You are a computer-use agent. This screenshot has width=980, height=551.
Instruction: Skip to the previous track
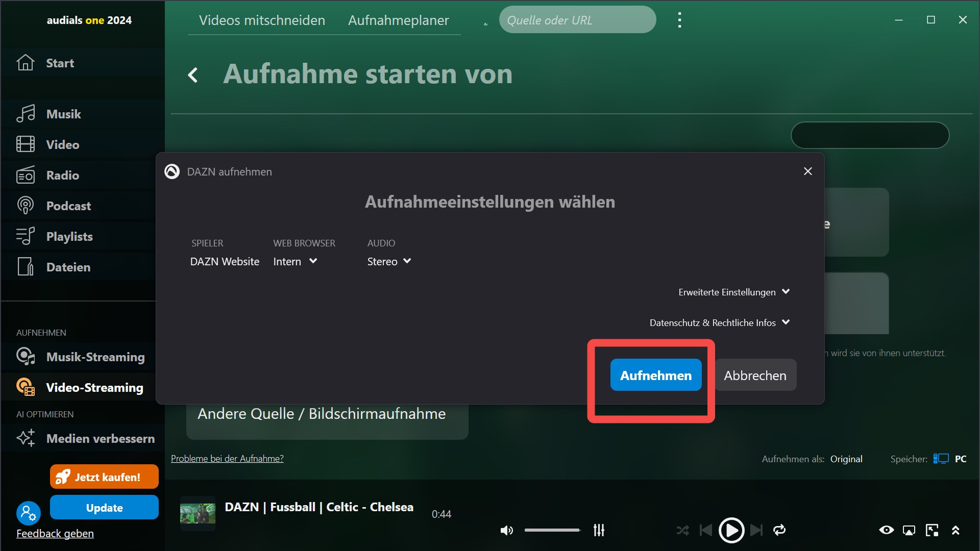(x=706, y=531)
